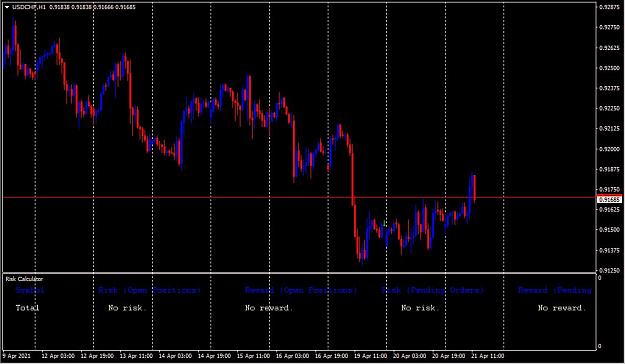Click the Risk (Pending Orders) header
The width and height of the screenshot is (625, 364).
pyautogui.click(x=432, y=290)
